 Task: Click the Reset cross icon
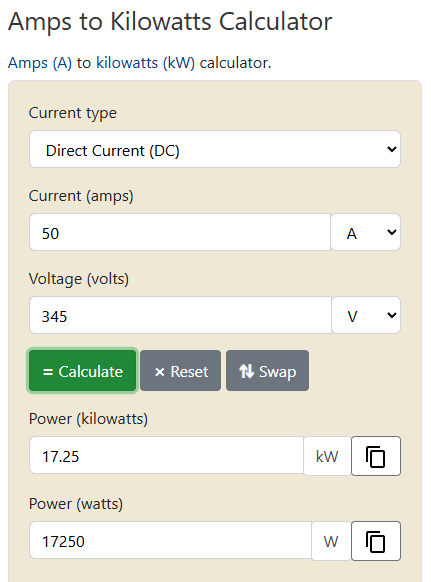[x=159, y=372]
